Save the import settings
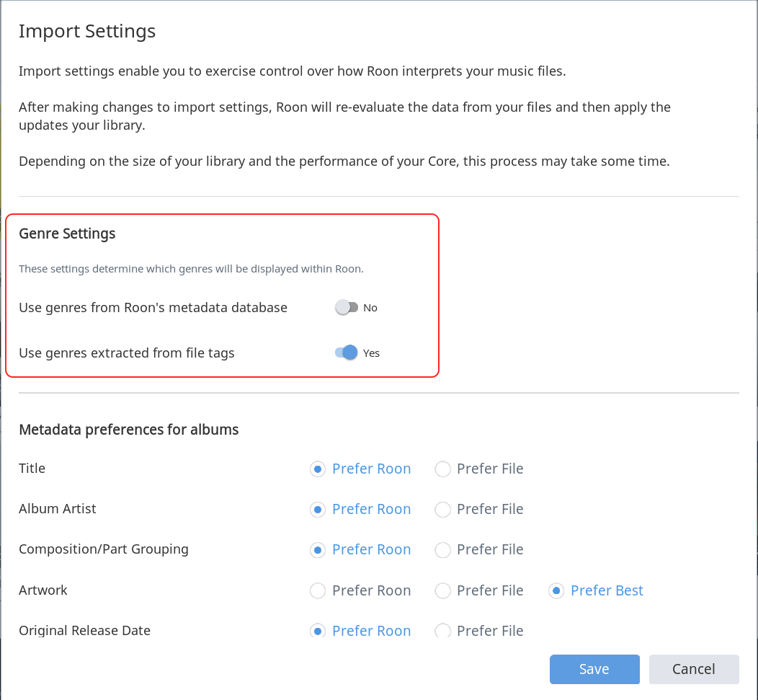 594,669
